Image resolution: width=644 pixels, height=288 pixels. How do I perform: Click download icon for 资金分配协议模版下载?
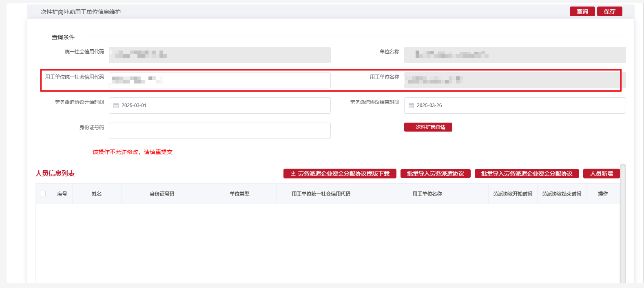(x=293, y=174)
